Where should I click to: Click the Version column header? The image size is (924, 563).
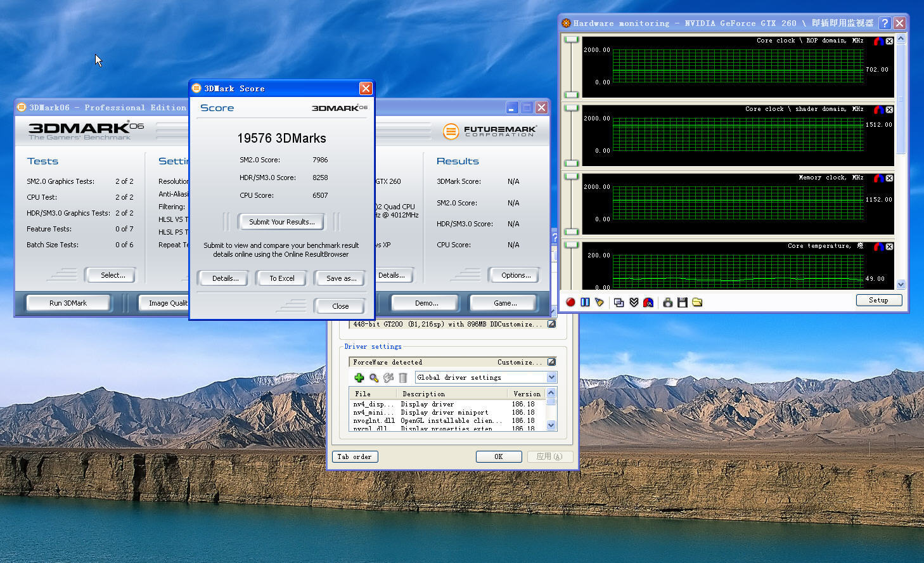[x=526, y=394]
